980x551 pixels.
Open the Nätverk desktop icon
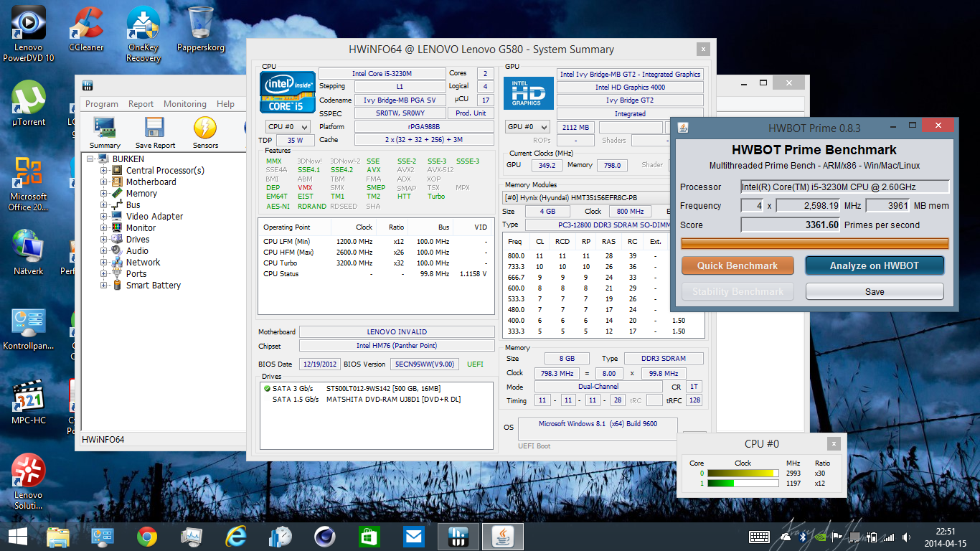tap(29, 253)
